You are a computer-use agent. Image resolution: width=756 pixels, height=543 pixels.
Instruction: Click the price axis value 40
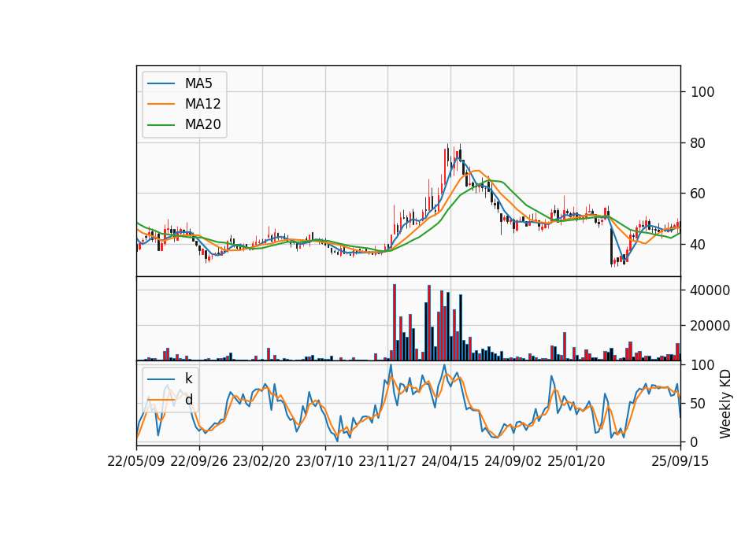(x=698, y=245)
